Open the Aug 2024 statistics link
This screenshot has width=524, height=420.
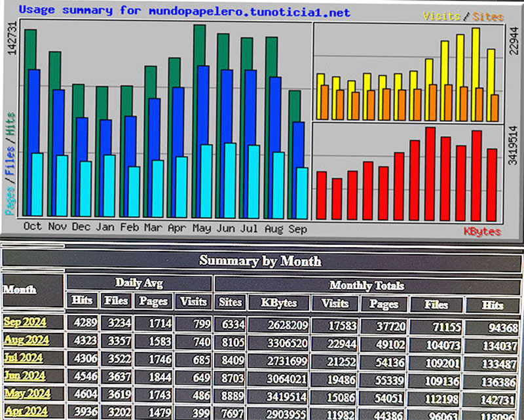(x=26, y=340)
